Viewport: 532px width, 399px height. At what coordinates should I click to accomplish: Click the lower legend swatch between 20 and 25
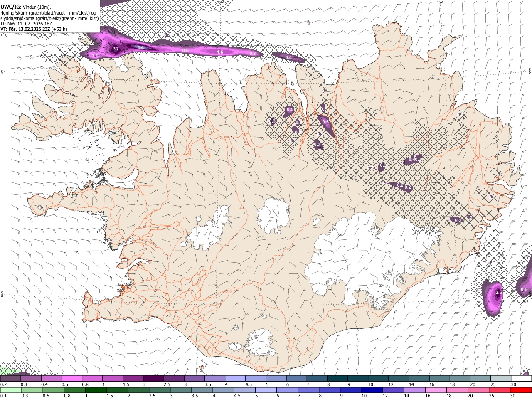point(478,390)
